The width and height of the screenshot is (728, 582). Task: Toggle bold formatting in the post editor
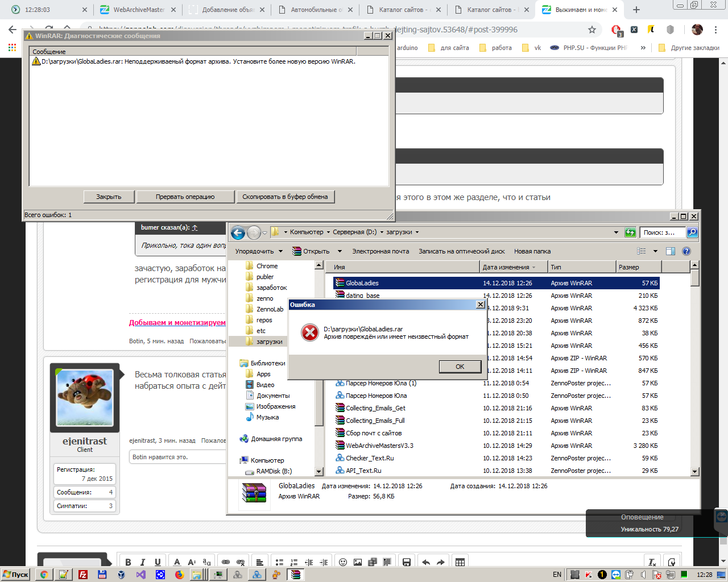coord(128,562)
